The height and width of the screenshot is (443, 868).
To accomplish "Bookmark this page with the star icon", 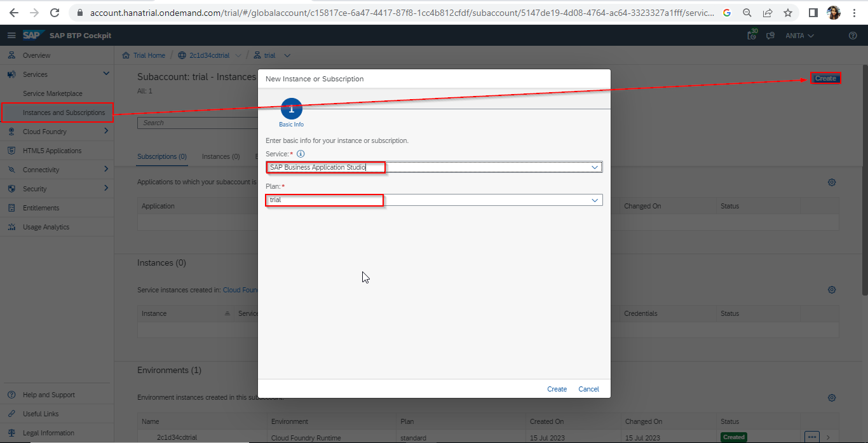I will (788, 13).
